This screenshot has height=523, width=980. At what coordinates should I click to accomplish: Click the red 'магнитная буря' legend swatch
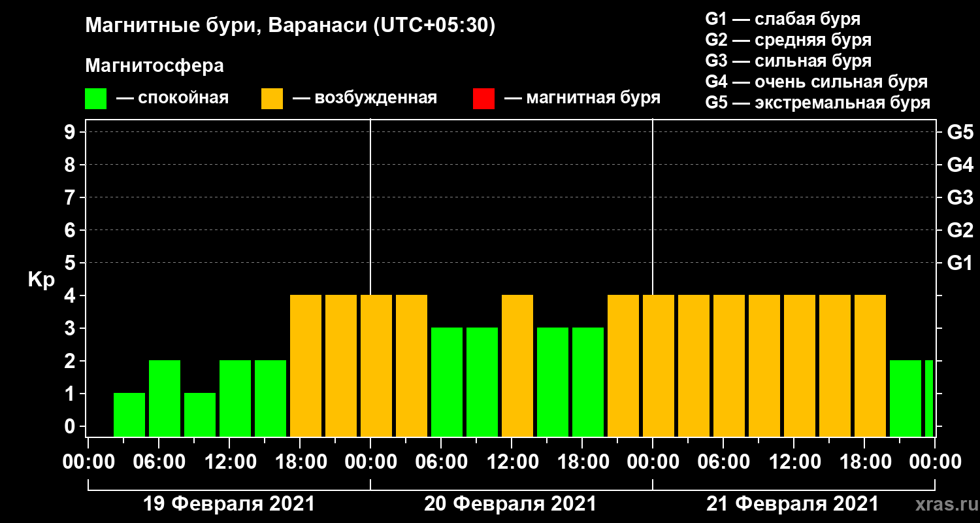pyautogui.click(x=483, y=99)
